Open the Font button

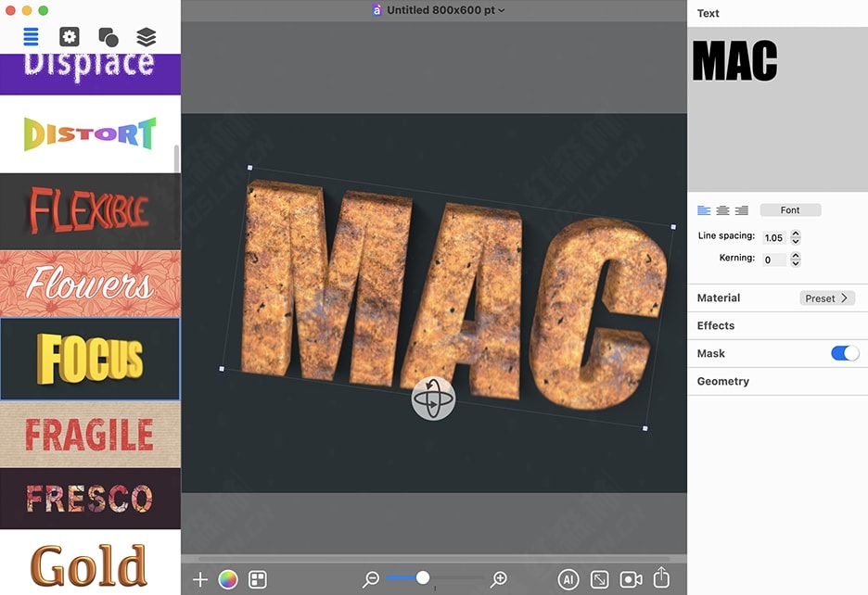[790, 209]
